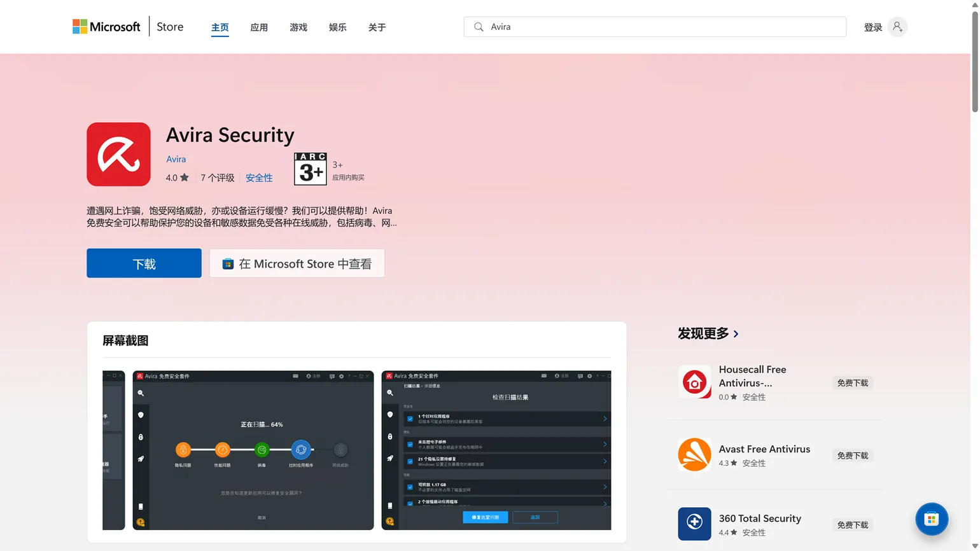
Task: Open the Housecall Free Antivirus icon
Action: 694,382
